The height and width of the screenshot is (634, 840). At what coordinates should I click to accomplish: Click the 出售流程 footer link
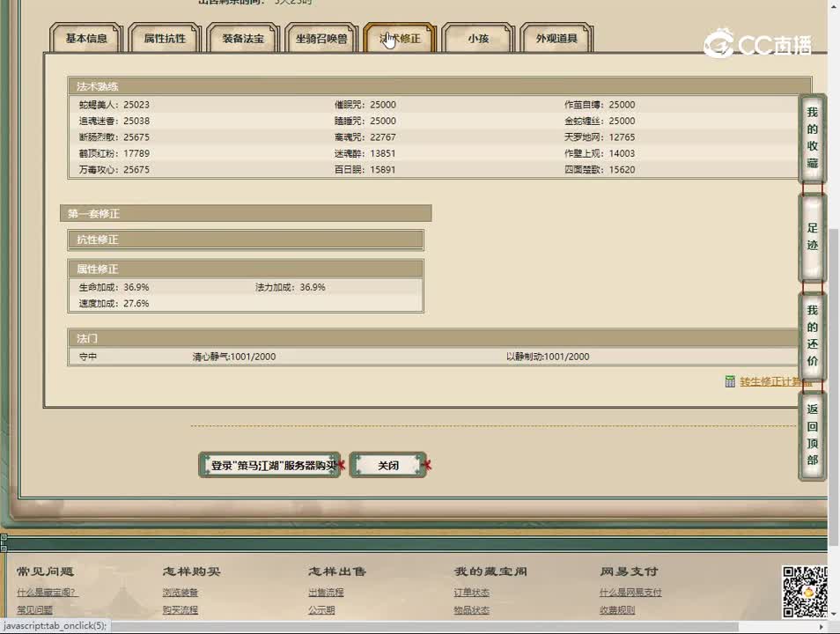click(x=326, y=593)
